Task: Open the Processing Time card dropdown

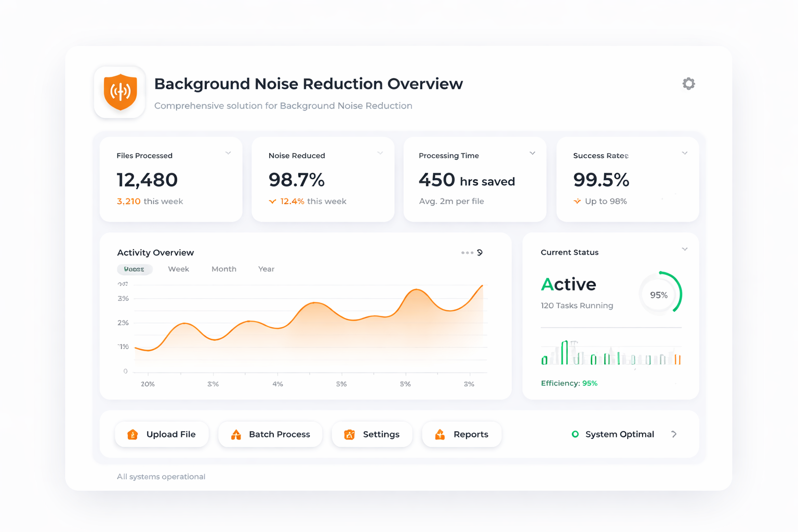Action: (533, 153)
